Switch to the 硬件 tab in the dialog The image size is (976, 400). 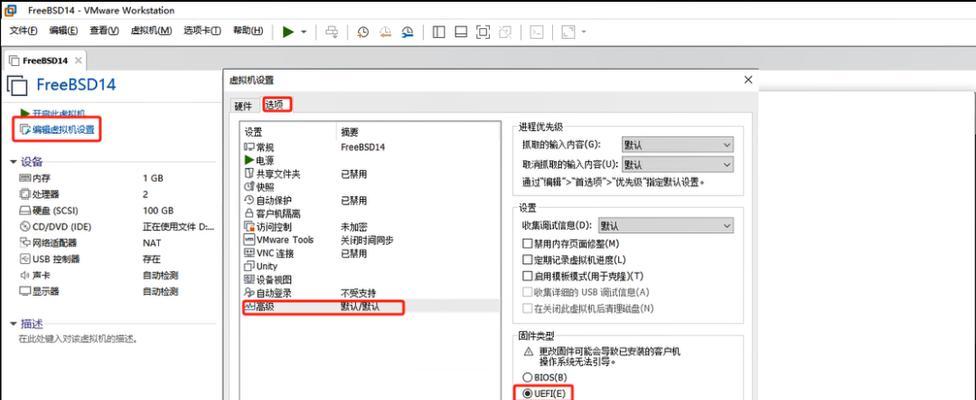[x=243, y=106]
